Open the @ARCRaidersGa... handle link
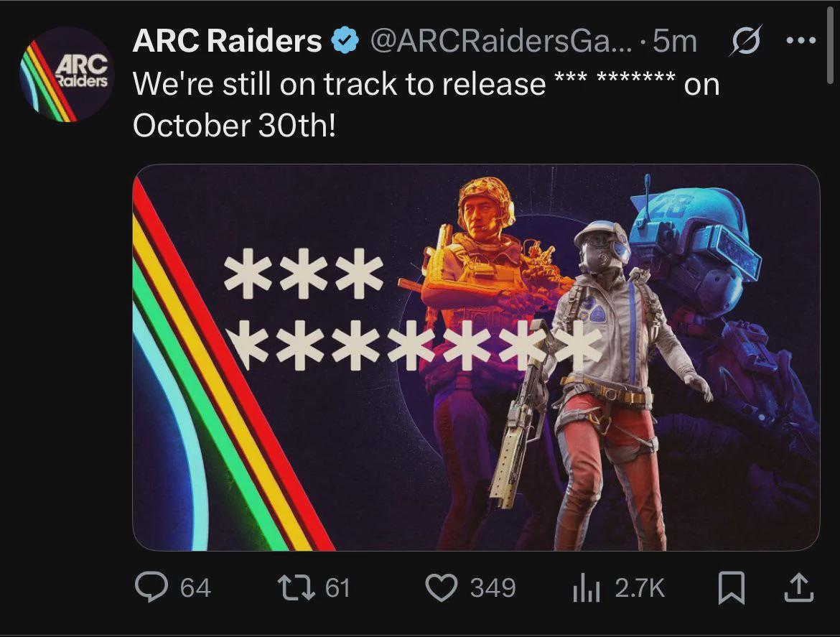The height and width of the screenshot is (637, 840). click(501, 41)
